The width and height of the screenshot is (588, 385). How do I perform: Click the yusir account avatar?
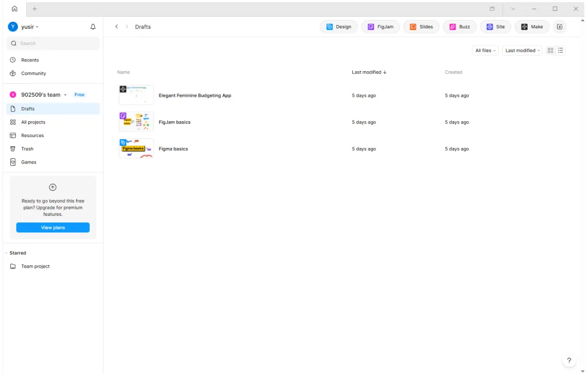pyautogui.click(x=13, y=27)
